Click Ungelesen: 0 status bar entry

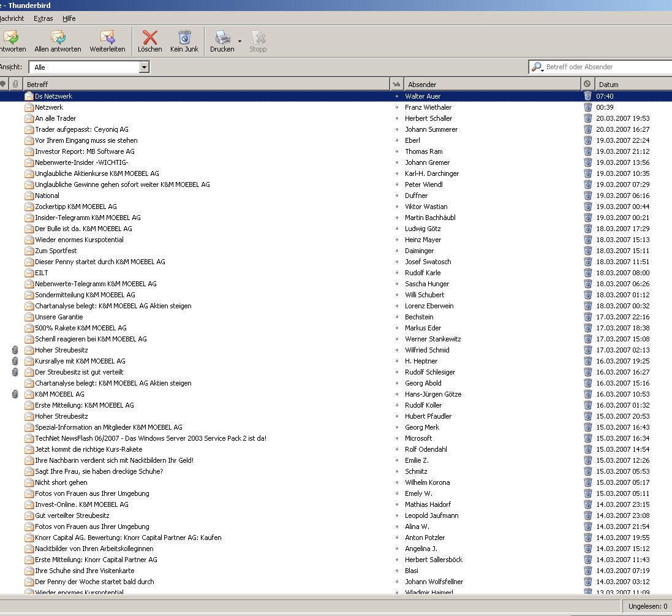(647, 606)
